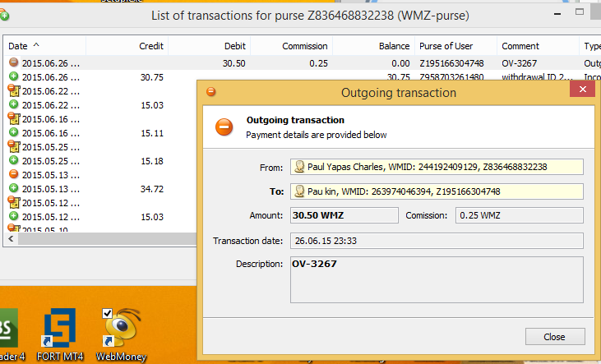
Task: Maximize the List of transactions window
Action: pos(580,12)
